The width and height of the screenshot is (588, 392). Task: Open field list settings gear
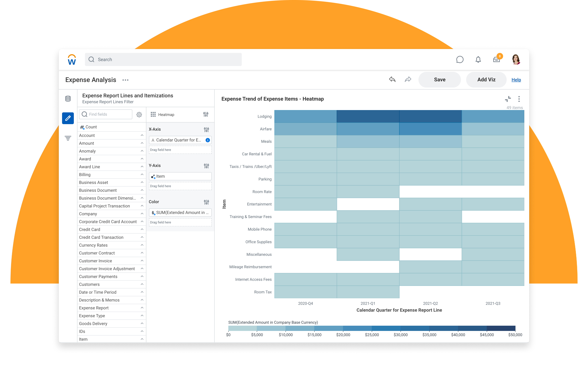pyautogui.click(x=139, y=114)
